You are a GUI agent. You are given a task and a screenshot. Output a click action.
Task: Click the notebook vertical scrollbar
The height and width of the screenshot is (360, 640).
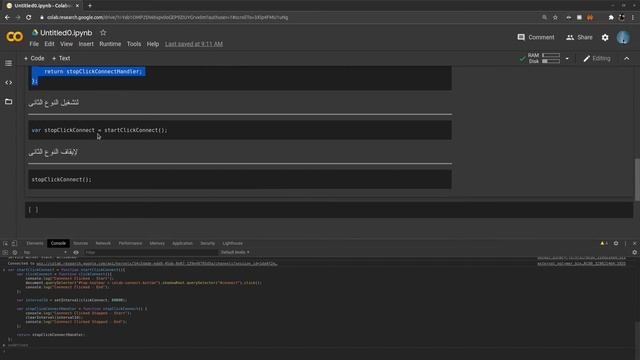(x=637, y=180)
